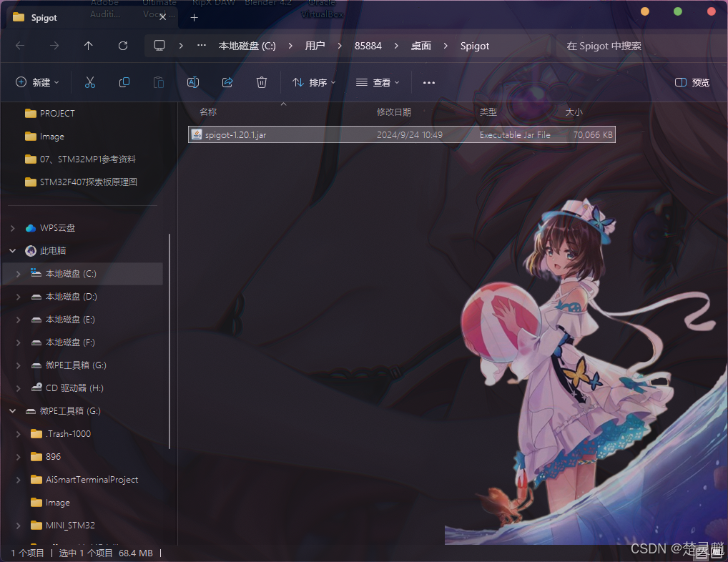Refresh the current folder
The width and height of the screenshot is (728, 562).
point(123,46)
